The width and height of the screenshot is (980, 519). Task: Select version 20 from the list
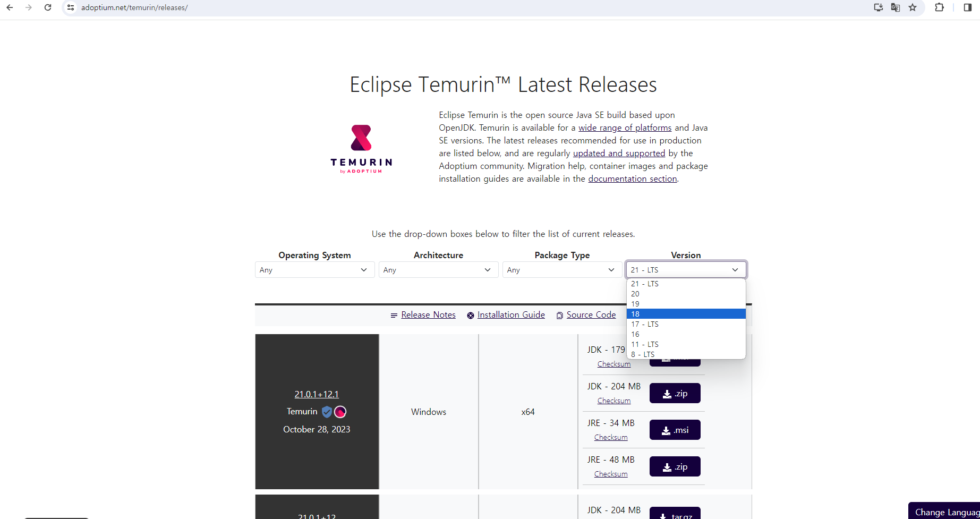(x=686, y=294)
